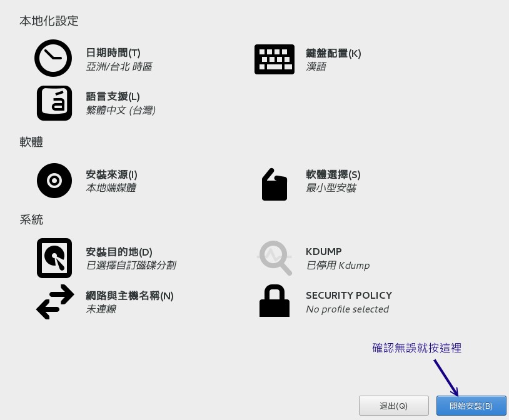Click the language support 'á' icon

pos(54,102)
